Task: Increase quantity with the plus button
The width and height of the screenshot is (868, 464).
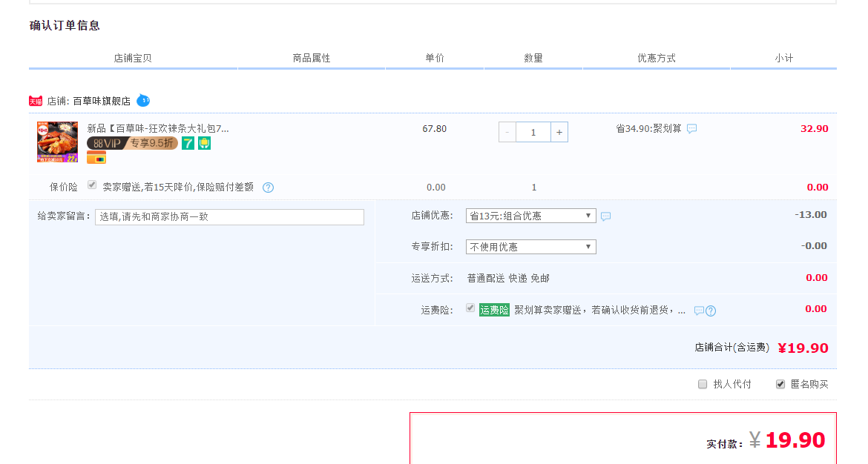Action: coord(559,132)
